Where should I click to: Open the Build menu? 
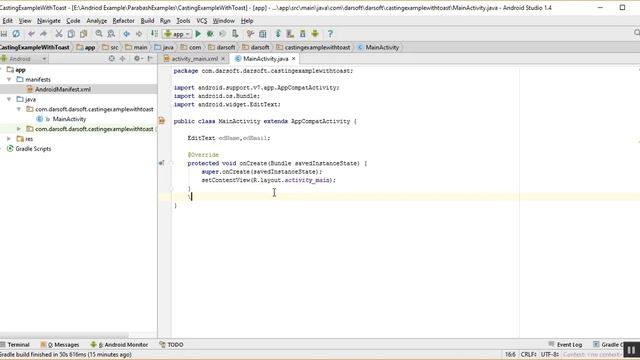(x=147, y=20)
